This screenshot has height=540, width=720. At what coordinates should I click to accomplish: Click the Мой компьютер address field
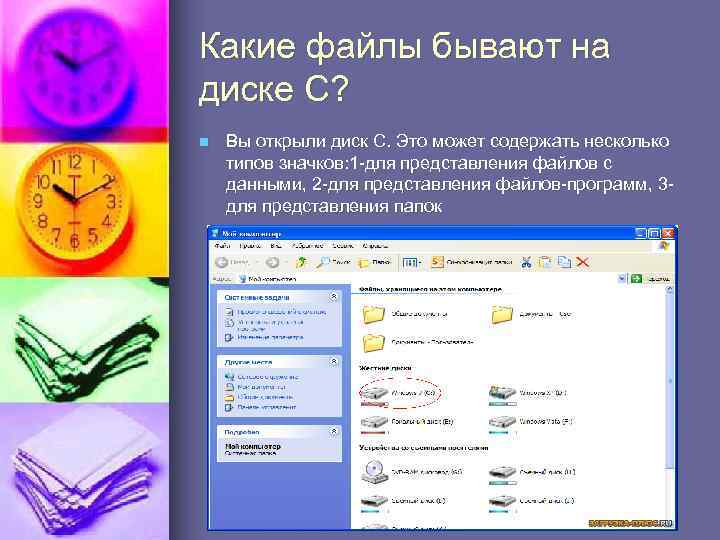[427, 279]
